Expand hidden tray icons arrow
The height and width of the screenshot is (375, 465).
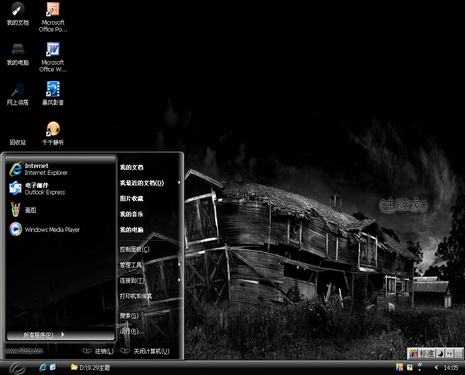[x=436, y=367]
